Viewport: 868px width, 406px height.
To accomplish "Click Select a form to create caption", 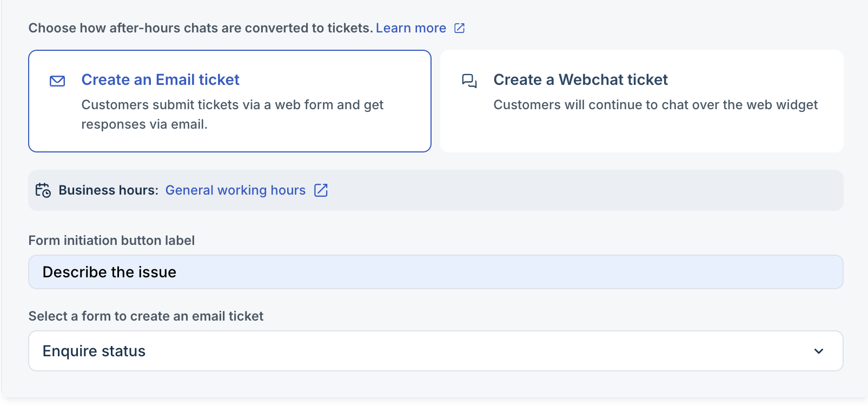I will tap(145, 316).
